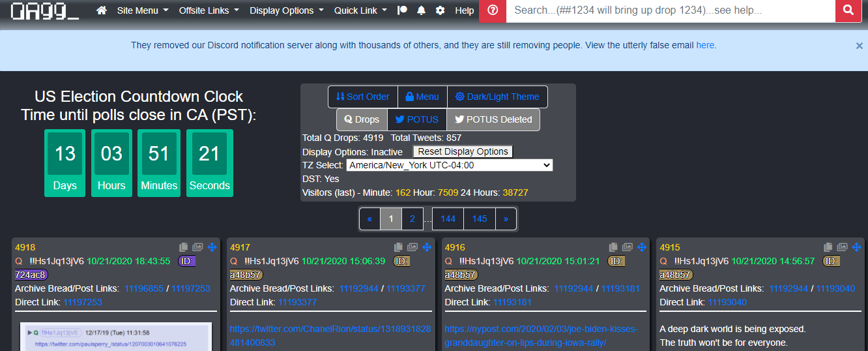Click move arrows icon on drop 4918

(212, 247)
